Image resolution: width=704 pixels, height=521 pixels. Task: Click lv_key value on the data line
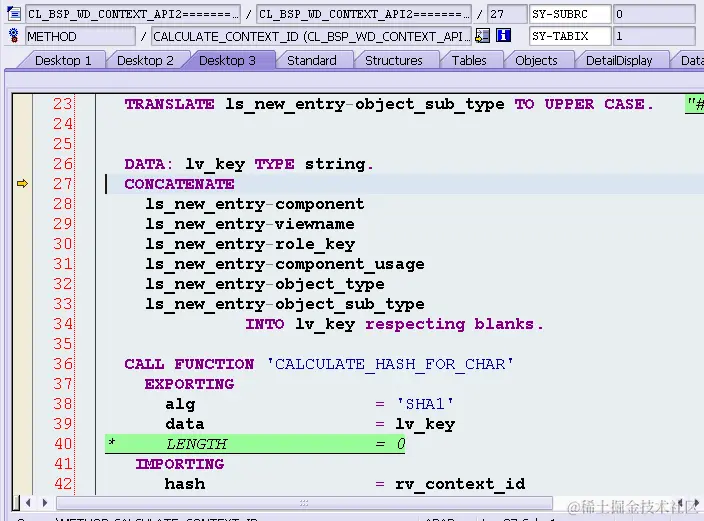click(x=425, y=424)
